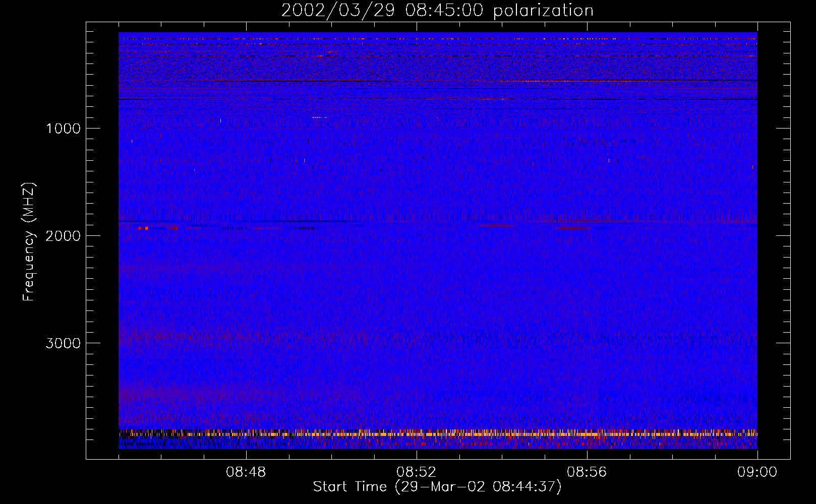Click the 08:52 time tick label
The image size is (816, 504).
[417, 472]
